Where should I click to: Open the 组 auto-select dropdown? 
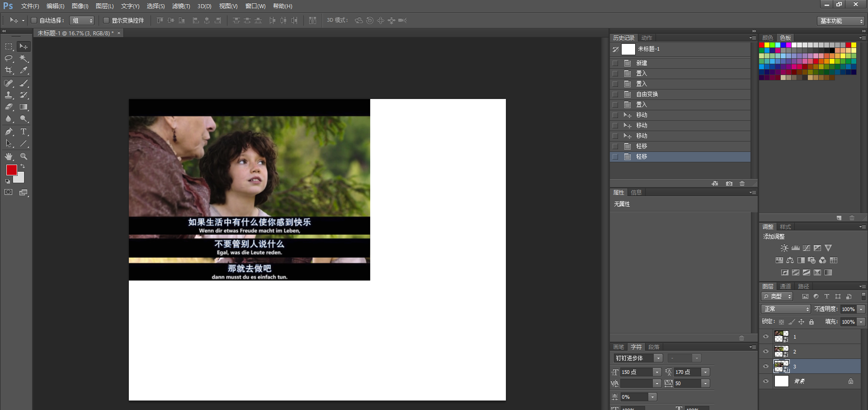click(82, 20)
